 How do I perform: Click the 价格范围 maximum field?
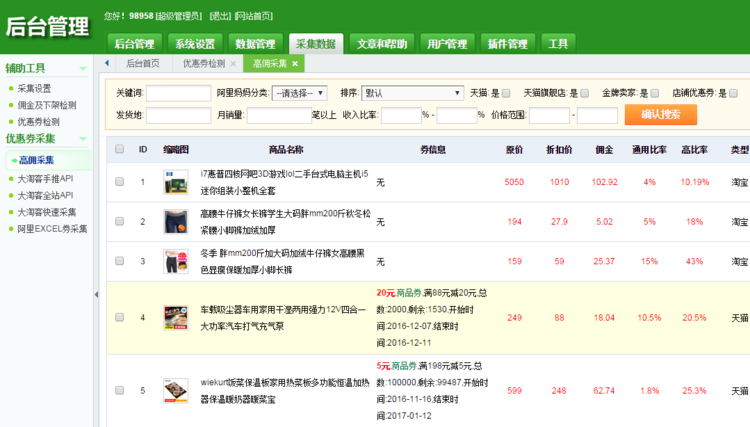[597, 115]
